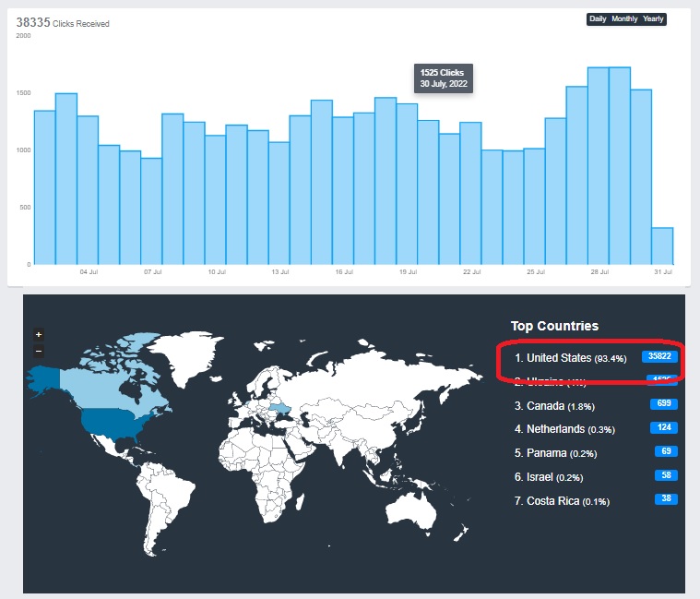700x599 pixels.
Task: Switch chart to Daily view
Action: pos(598,19)
